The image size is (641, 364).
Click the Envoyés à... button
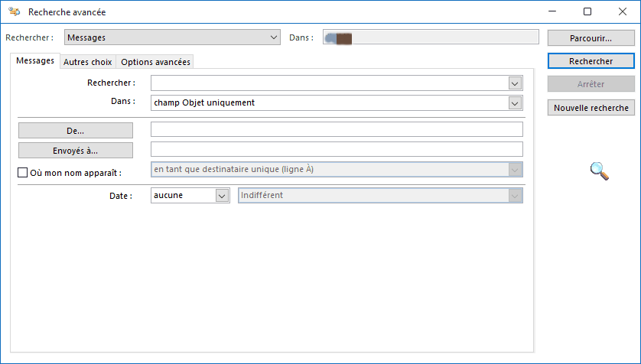tap(75, 150)
